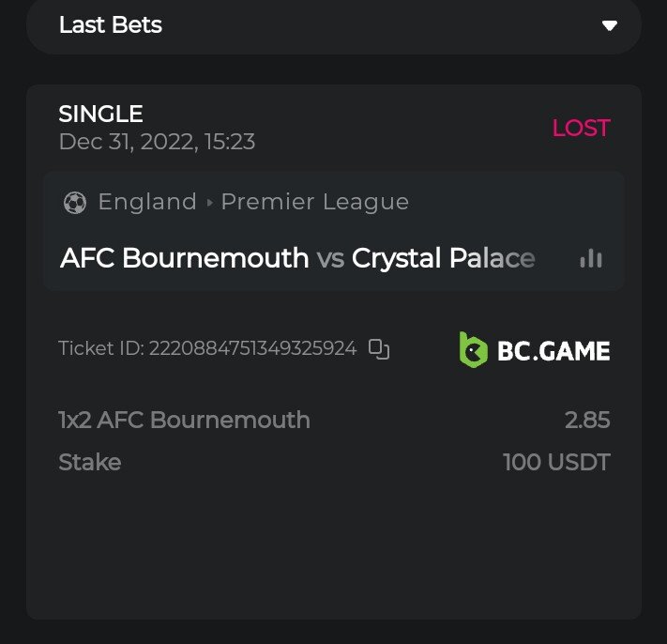Copy the Ticket ID with copy icon
The height and width of the screenshot is (644, 667).
click(379, 349)
